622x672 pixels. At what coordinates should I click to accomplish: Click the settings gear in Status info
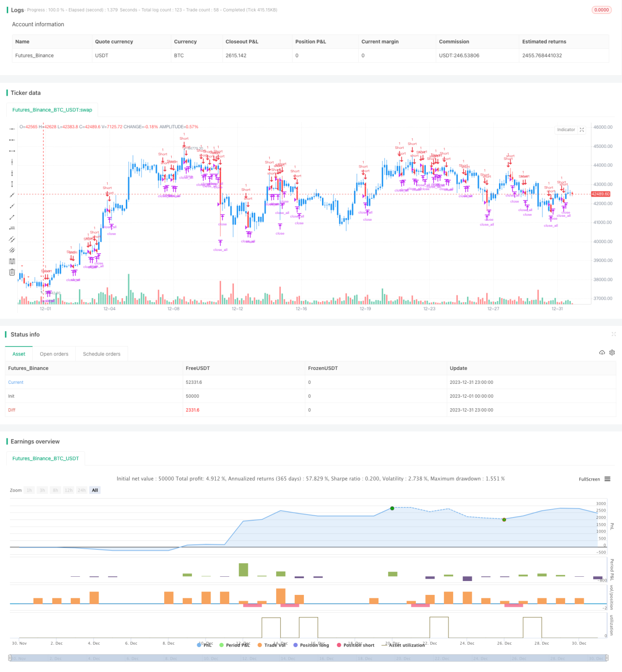click(x=612, y=353)
